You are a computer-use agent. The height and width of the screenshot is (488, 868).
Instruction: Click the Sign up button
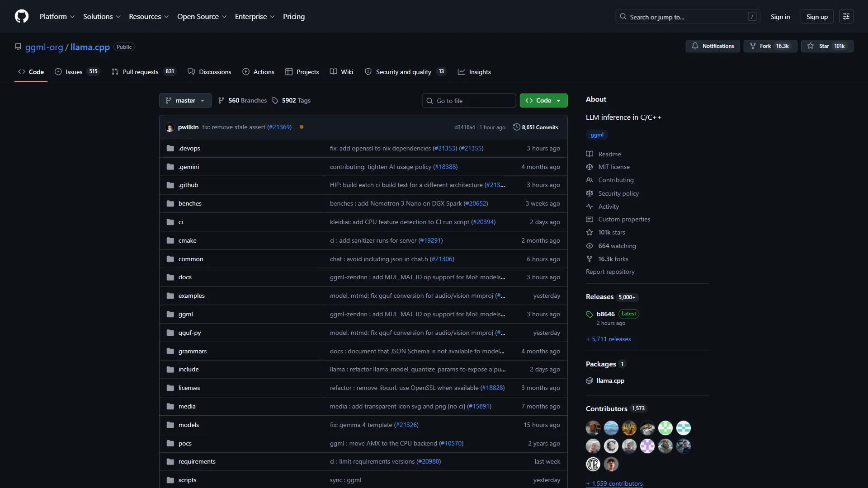click(x=817, y=17)
